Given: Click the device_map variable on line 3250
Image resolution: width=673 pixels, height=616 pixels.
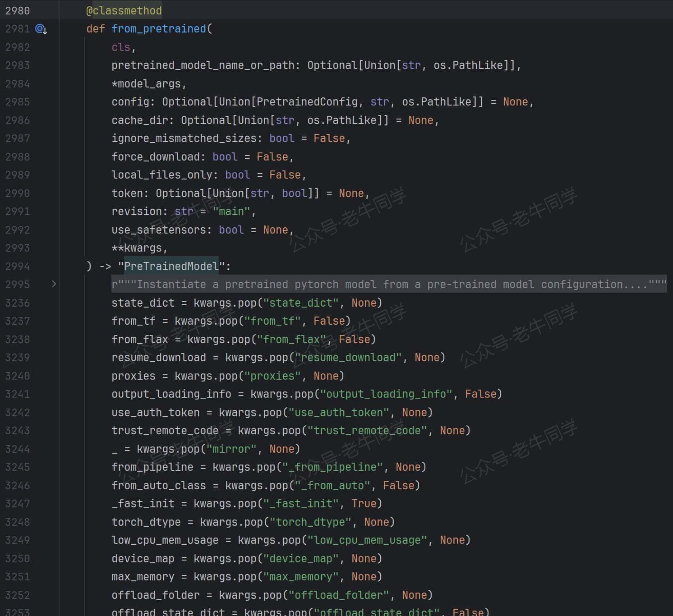Looking at the screenshot, I should [143, 559].
